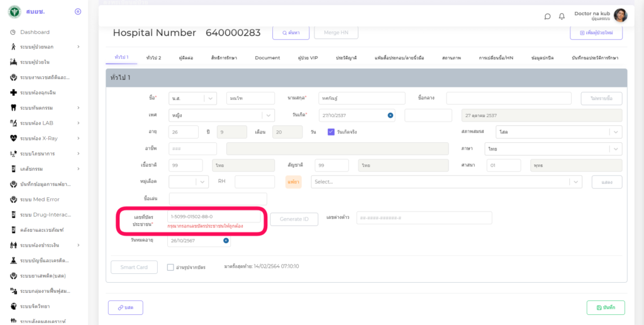Toggle sidebar pin radio button at top
Screen dimensions: 644x325
[78, 11]
